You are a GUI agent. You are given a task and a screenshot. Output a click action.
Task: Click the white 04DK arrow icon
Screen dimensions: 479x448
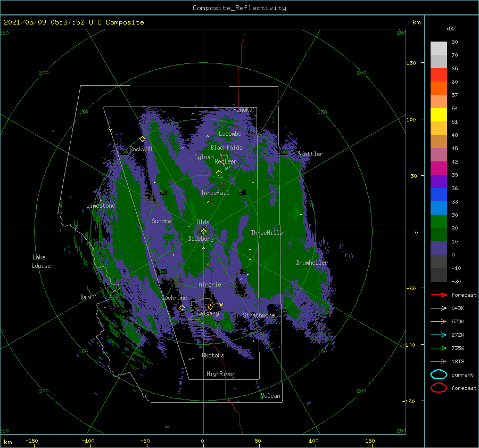439,308
